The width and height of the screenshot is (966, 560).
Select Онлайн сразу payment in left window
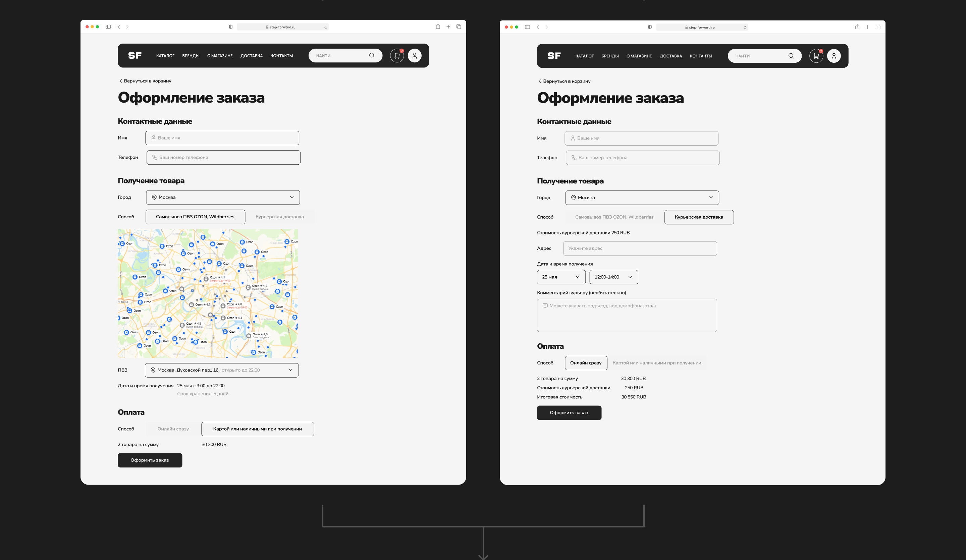pyautogui.click(x=173, y=429)
